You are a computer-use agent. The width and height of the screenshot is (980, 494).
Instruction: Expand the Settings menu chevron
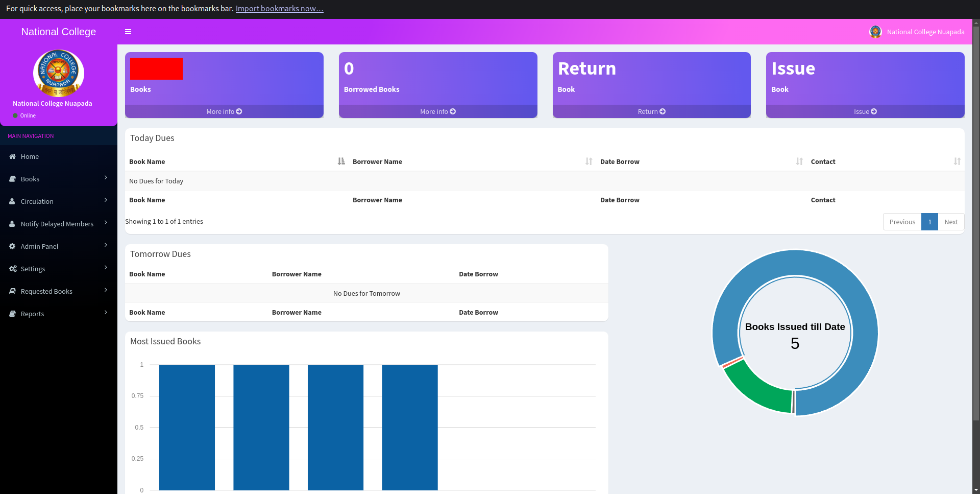click(x=106, y=268)
